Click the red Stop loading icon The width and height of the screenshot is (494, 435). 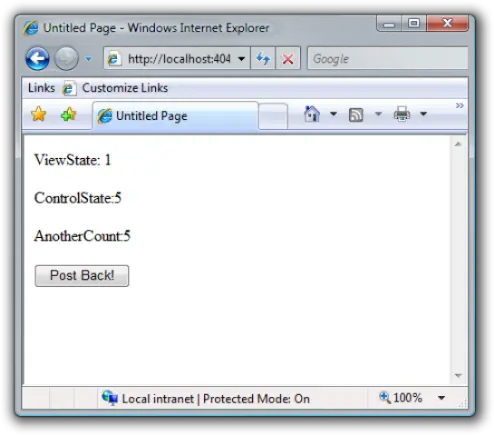[288, 59]
